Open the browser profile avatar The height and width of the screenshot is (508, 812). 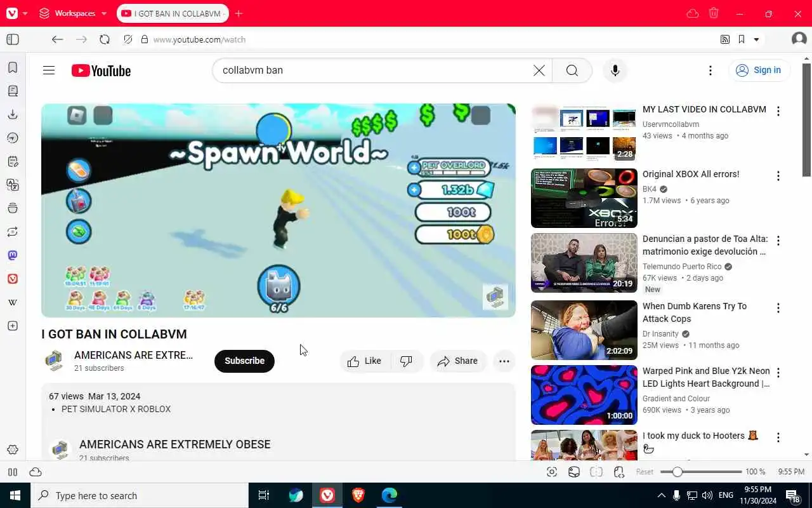tap(799, 39)
